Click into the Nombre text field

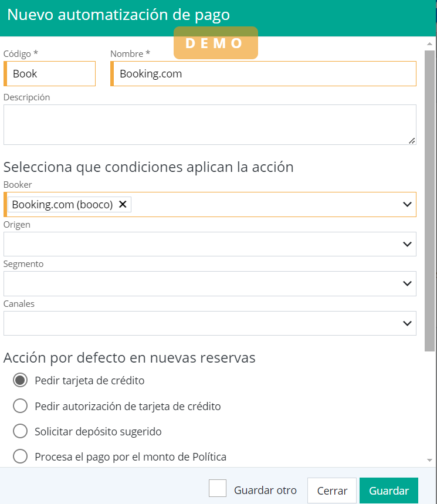(x=264, y=74)
